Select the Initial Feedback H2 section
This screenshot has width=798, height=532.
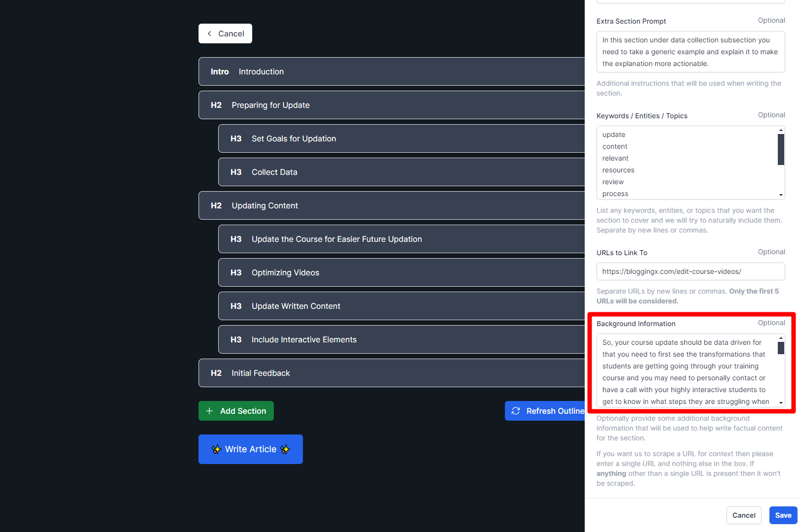tap(391, 373)
